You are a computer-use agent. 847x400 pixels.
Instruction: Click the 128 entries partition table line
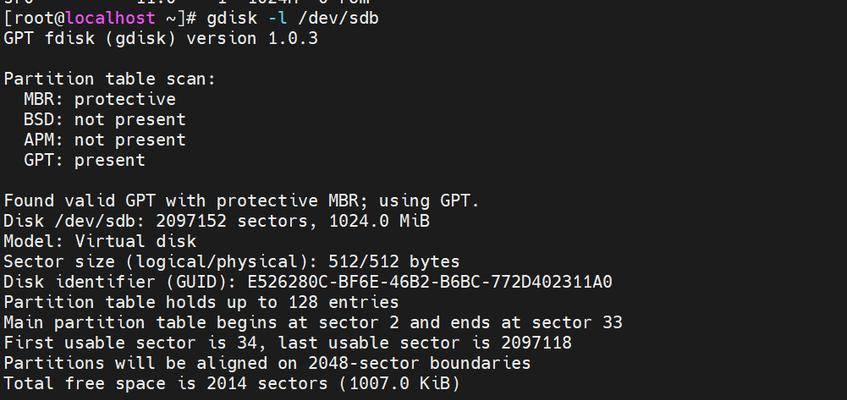201,302
